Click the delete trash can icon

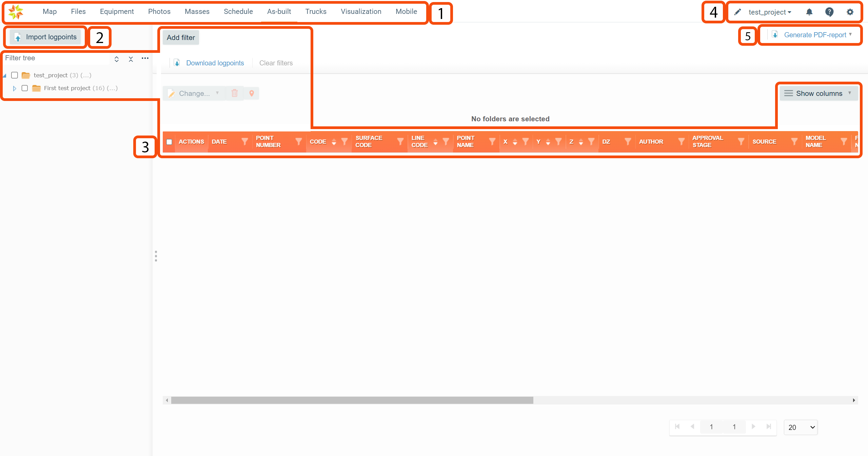point(235,93)
